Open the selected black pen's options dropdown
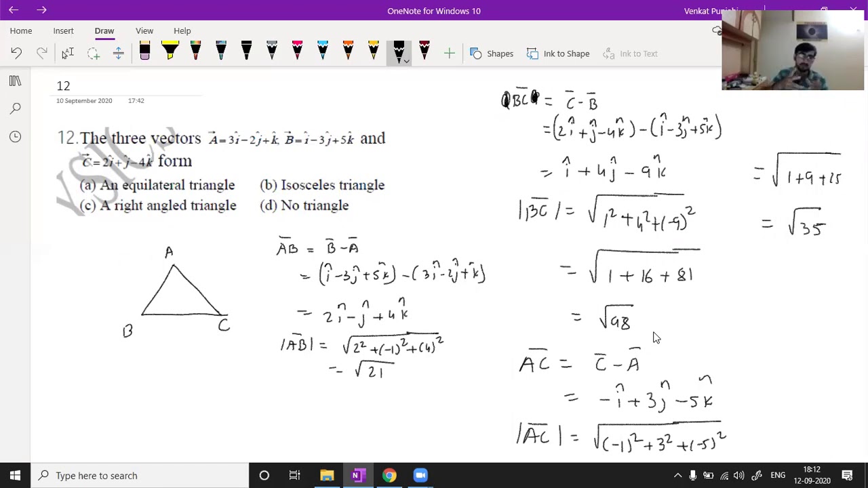Viewport: 868px width, 488px height. click(x=406, y=61)
